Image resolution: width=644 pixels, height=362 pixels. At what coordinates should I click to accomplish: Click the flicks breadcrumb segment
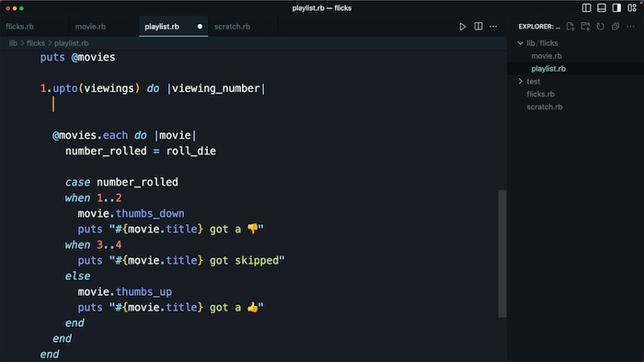pyautogui.click(x=36, y=43)
